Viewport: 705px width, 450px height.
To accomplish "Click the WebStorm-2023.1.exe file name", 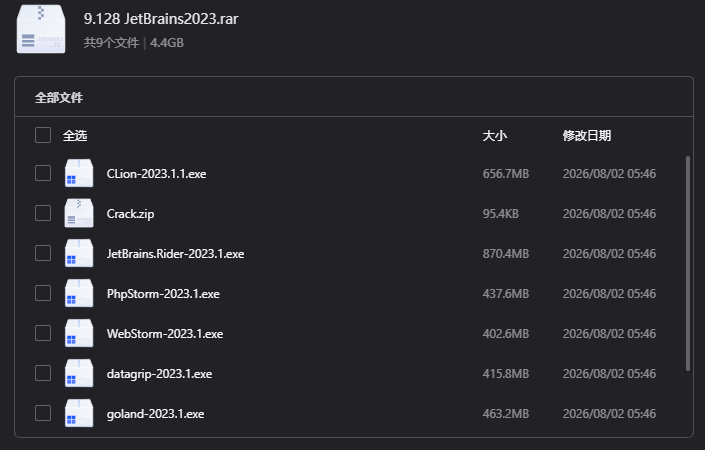I will 165,334.
